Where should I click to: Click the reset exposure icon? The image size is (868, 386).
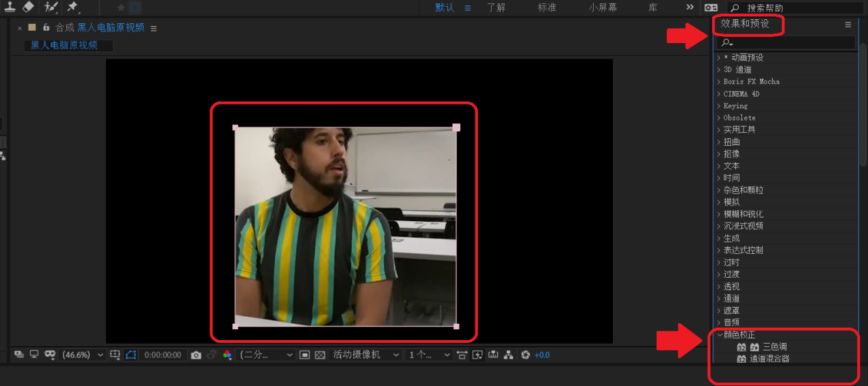pyautogui.click(x=525, y=355)
